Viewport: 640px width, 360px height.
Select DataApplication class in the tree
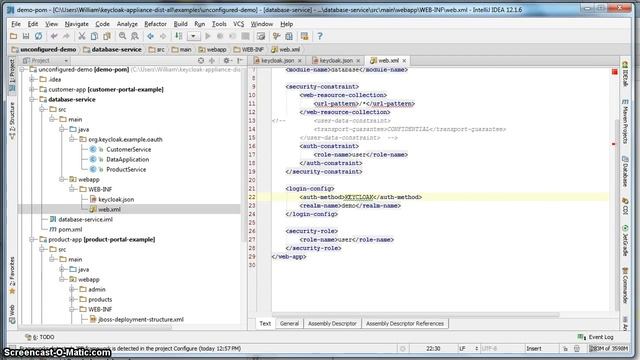127,159
